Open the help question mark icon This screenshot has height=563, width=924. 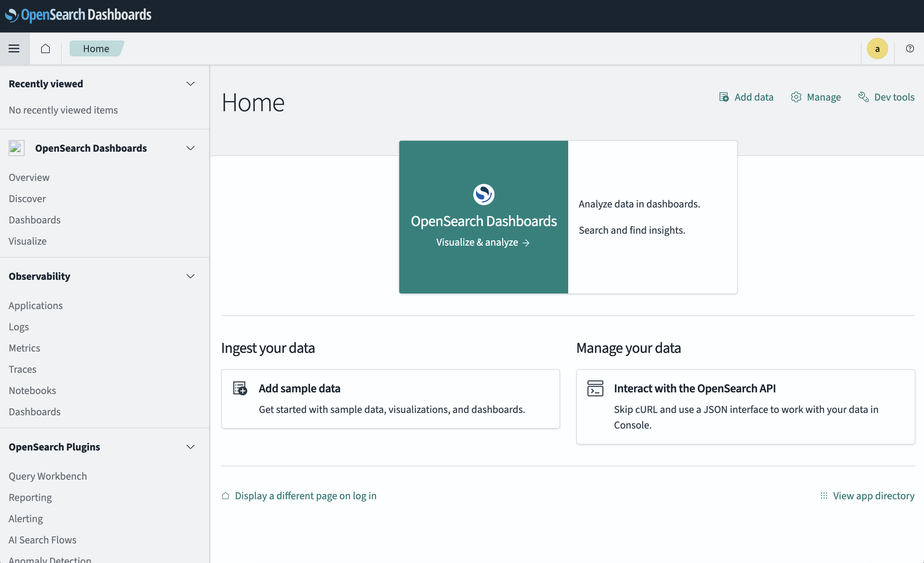pos(910,48)
